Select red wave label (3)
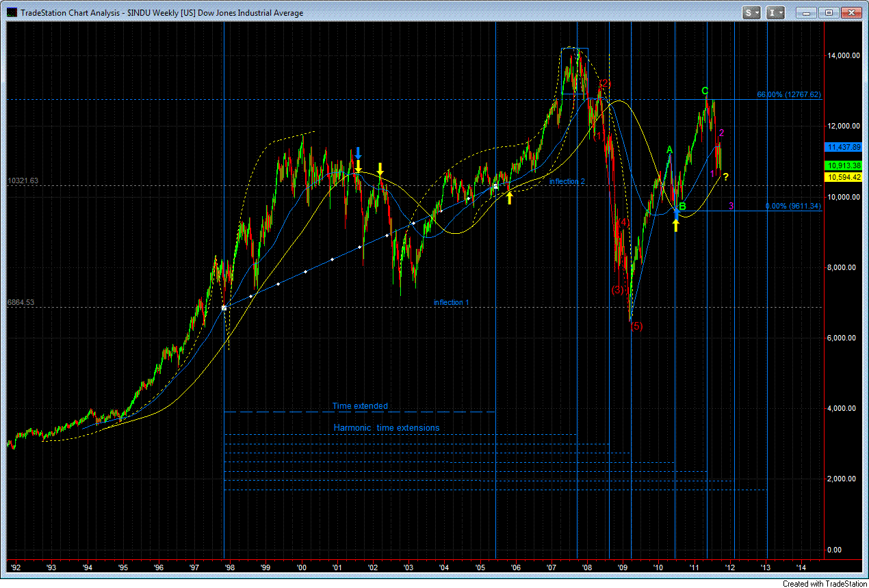The height and width of the screenshot is (588, 869). [617, 290]
